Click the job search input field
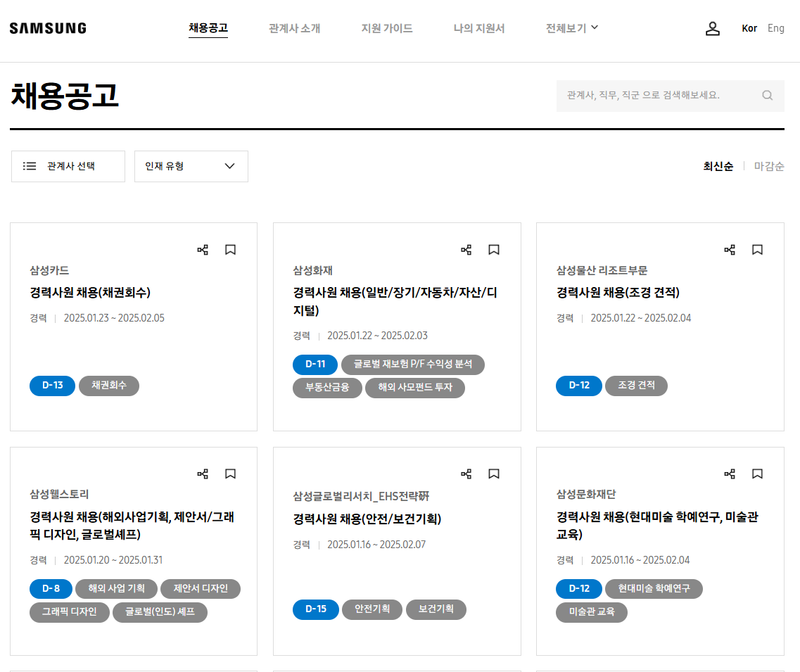The height and width of the screenshot is (672, 800). point(658,95)
